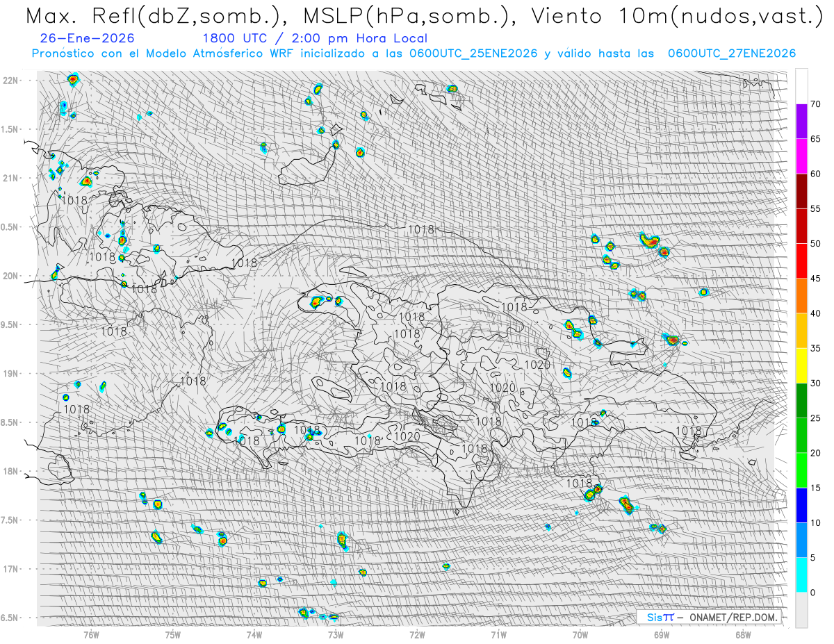Image resolution: width=834 pixels, height=644 pixels.
Task: Click the '71W' longitude label
Action: [x=498, y=634]
